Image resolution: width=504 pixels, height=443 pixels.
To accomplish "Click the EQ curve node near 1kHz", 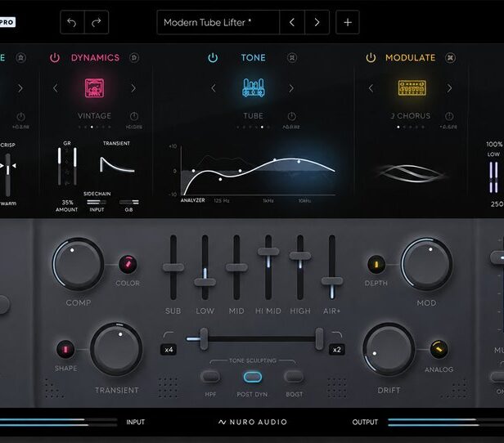I will 275,159.
